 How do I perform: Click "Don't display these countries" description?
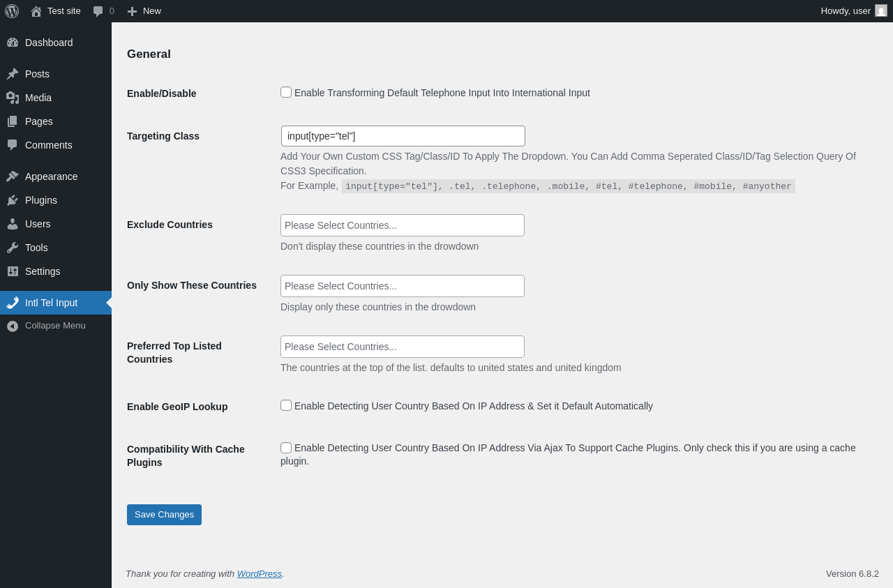click(x=380, y=246)
